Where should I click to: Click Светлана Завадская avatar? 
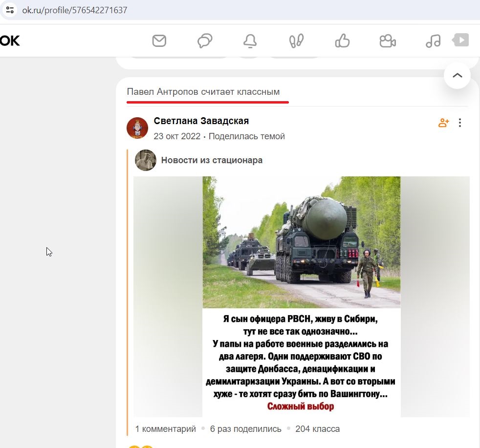coord(137,128)
